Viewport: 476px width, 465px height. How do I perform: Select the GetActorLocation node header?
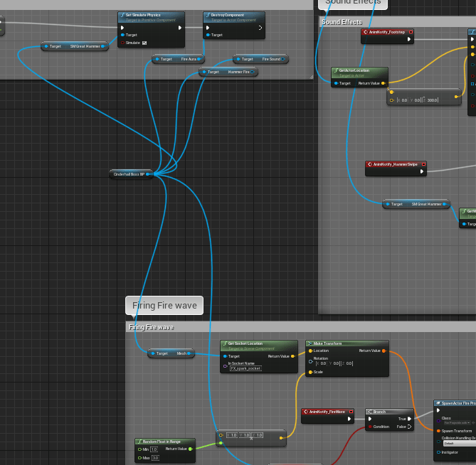pos(360,72)
